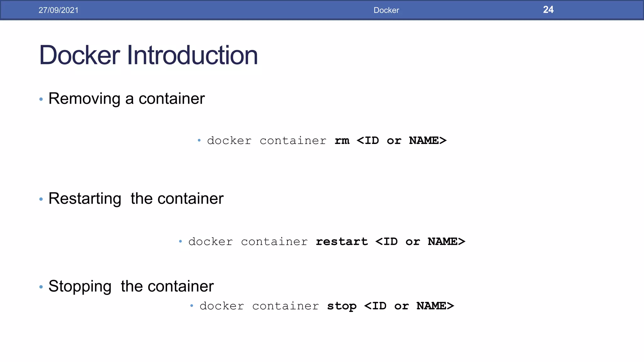Click the bold restart keyword

coord(342,242)
